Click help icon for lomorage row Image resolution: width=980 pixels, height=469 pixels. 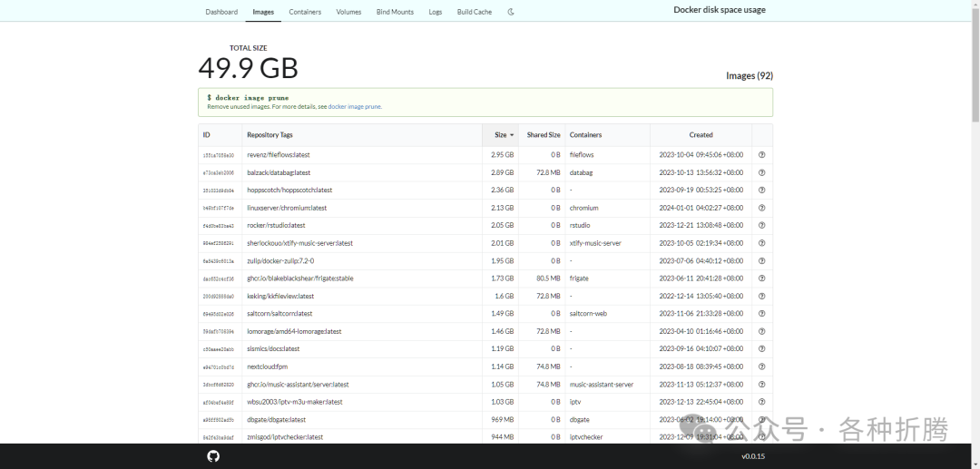[x=762, y=332]
